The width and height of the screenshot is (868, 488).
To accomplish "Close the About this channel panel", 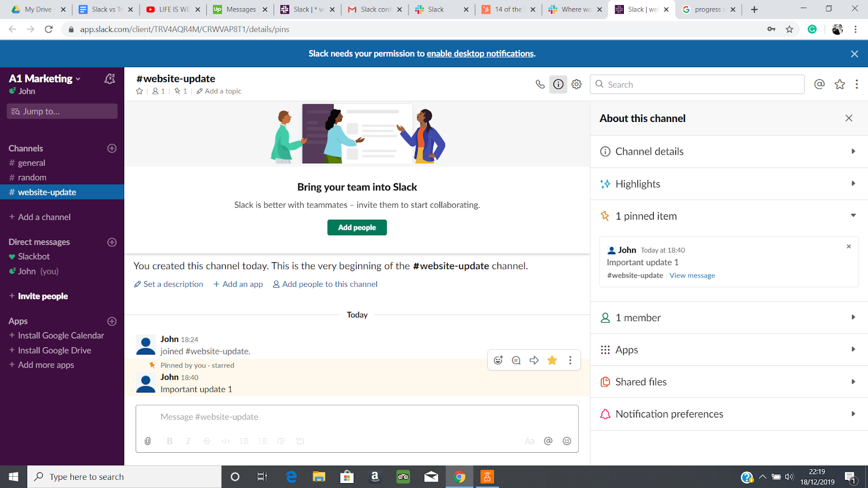I will point(849,118).
